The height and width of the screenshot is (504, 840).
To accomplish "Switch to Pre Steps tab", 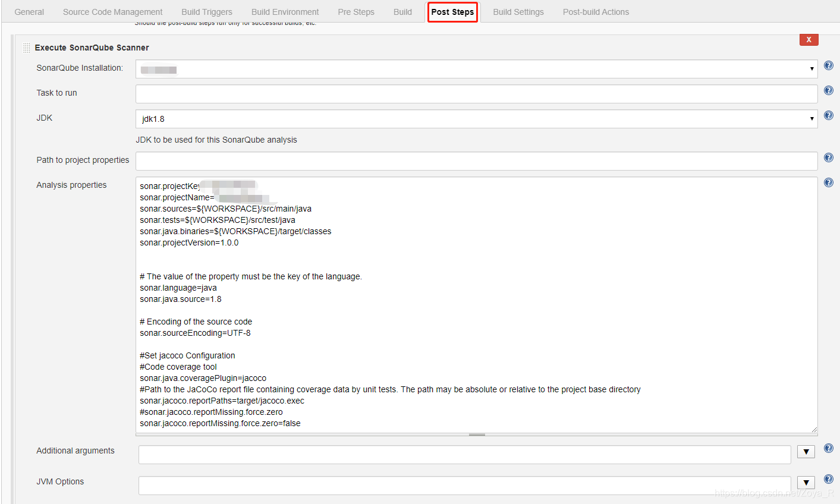I will [356, 12].
